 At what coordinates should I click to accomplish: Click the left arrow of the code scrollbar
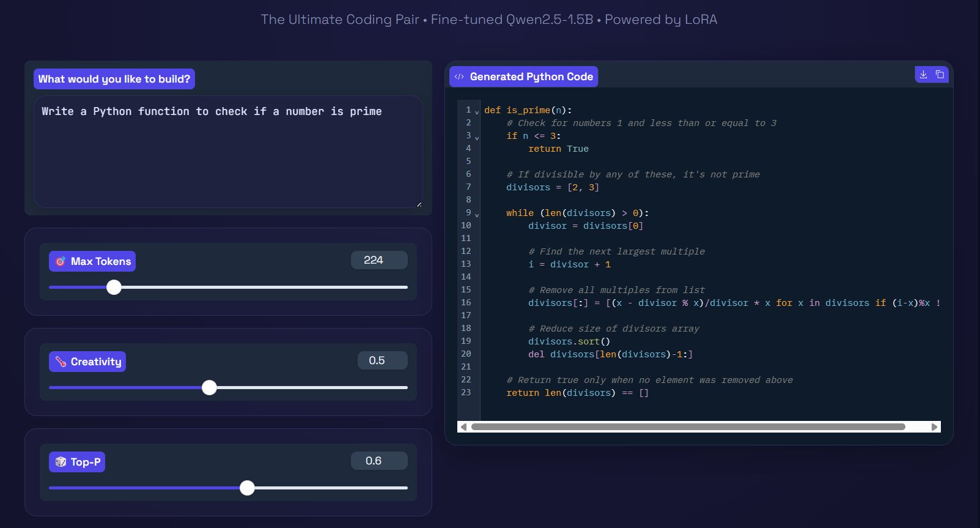[463, 427]
